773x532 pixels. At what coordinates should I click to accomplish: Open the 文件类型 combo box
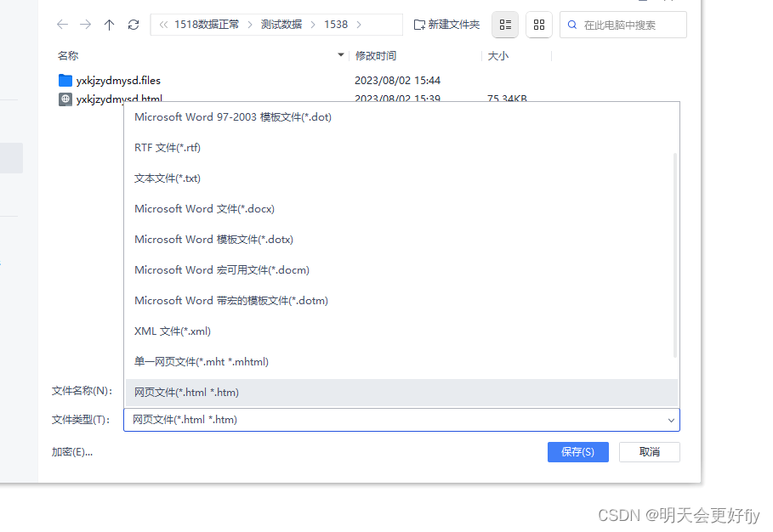click(x=401, y=420)
